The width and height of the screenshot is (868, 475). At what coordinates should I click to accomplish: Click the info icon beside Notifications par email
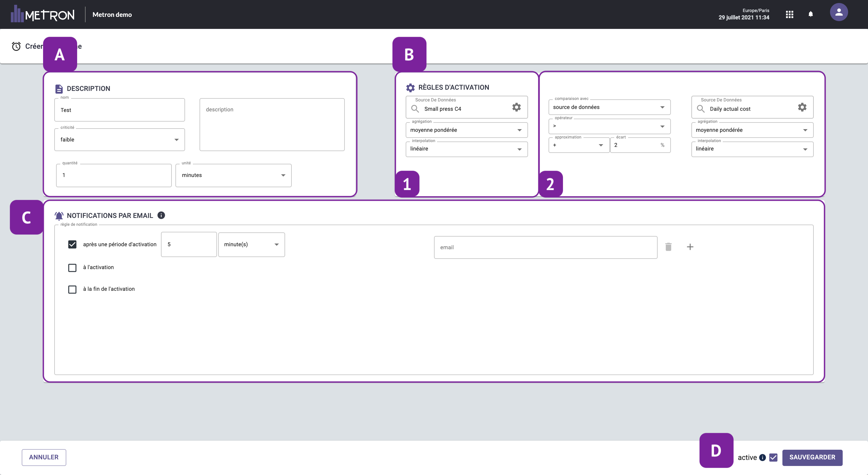(x=161, y=216)
